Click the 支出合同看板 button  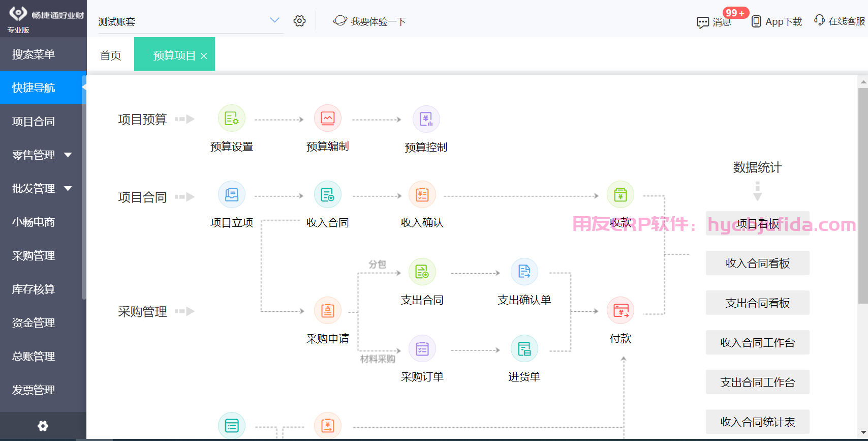point(758,303)
